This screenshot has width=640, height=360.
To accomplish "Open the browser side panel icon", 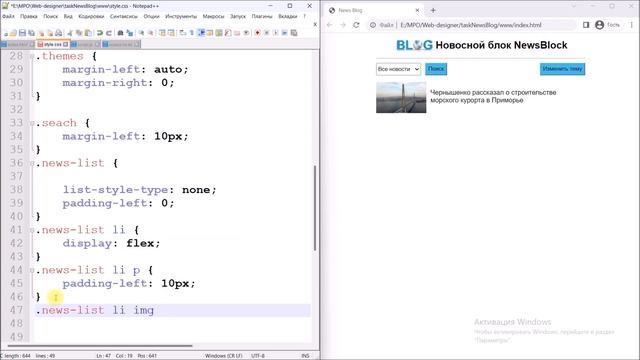I will pyautogui.click(x=586, y=25).
